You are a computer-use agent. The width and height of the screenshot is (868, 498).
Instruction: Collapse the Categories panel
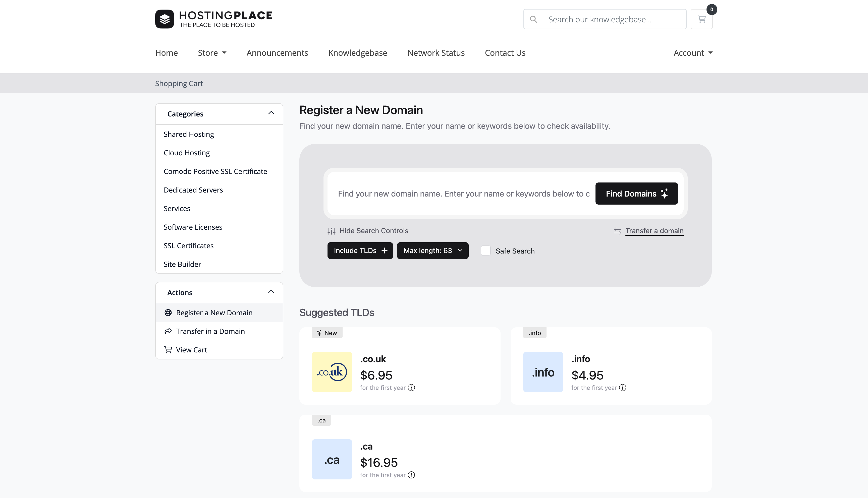(271, 113)
